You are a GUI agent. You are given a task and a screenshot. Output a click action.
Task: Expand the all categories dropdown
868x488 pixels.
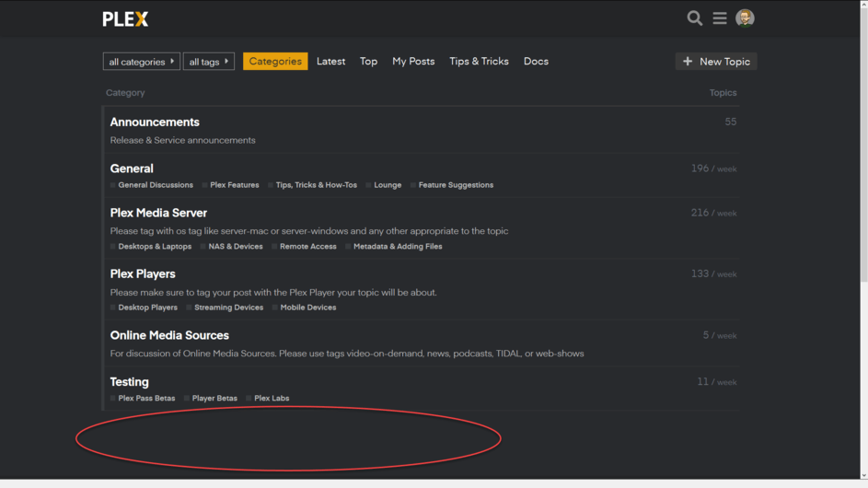[x=142, y=62]
